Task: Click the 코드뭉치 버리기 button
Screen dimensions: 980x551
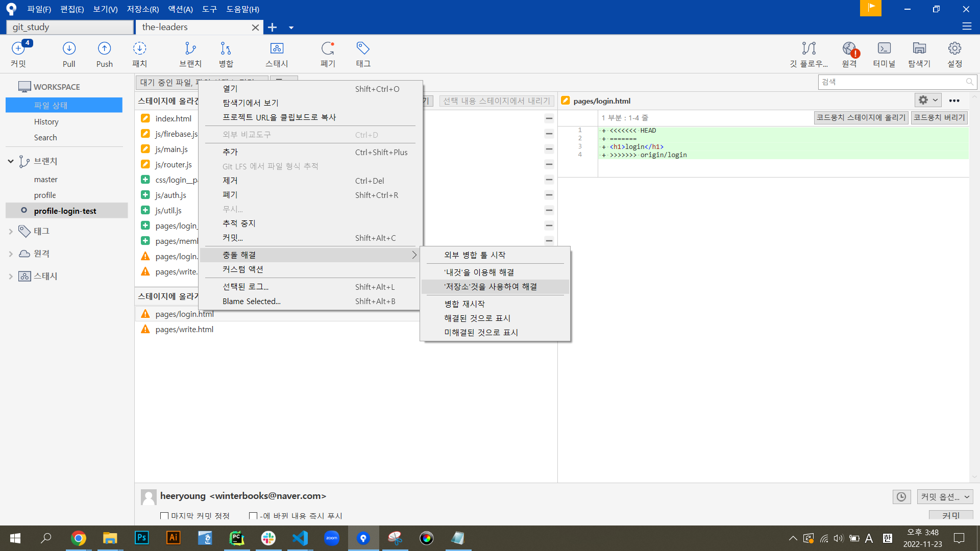Action: click(x=939, y=117)
